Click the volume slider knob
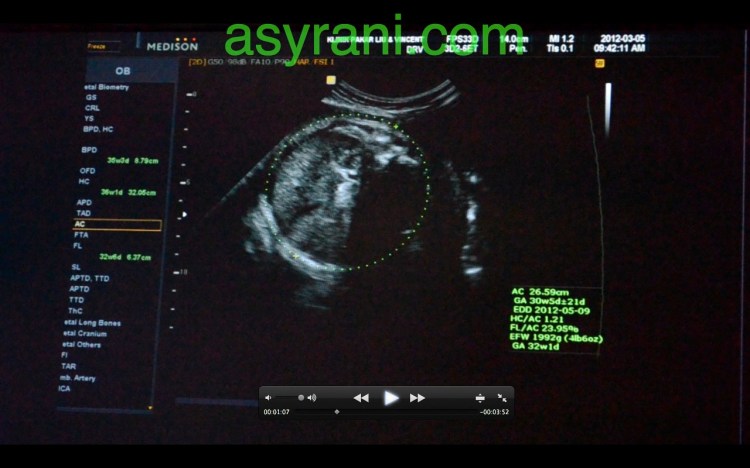This screenshot has height=468, width=750. [300, 397]
